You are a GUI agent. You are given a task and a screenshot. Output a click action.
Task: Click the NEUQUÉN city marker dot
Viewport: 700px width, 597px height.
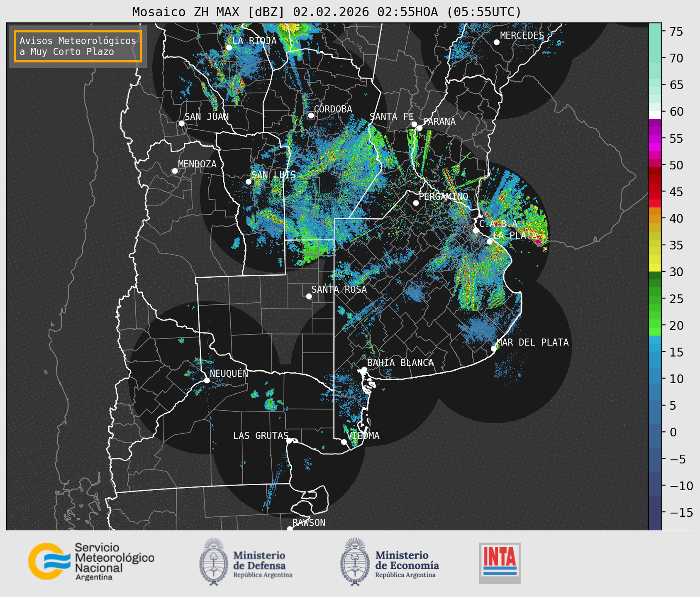click(207, 380)
